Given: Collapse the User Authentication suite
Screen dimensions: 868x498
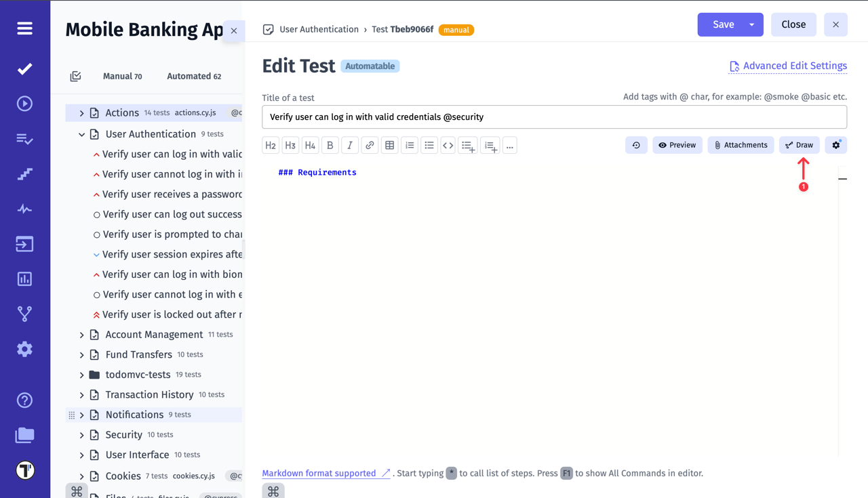Looking at the screenshot, I should coord(81,133).
